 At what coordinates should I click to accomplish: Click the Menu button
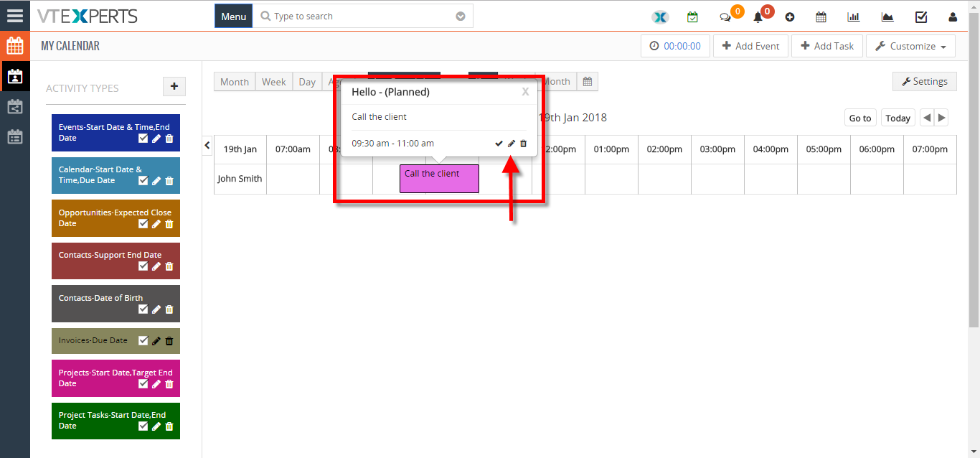233,17
